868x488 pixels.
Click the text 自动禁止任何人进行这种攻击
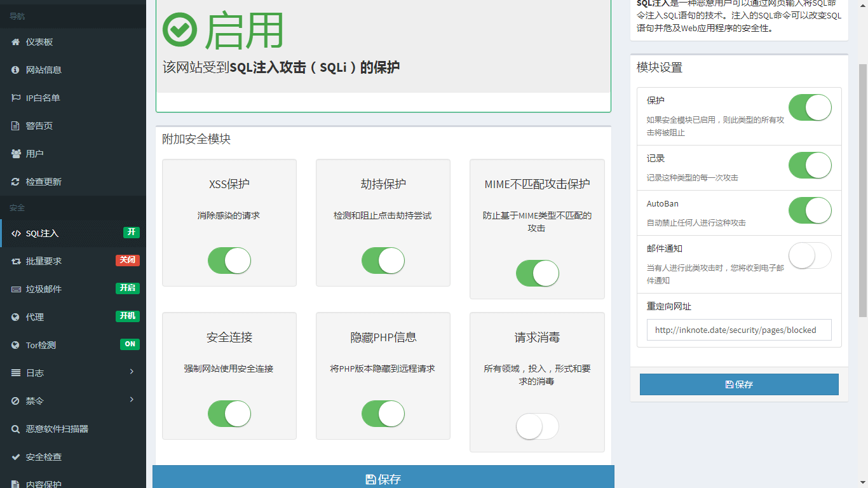(696, 223)
